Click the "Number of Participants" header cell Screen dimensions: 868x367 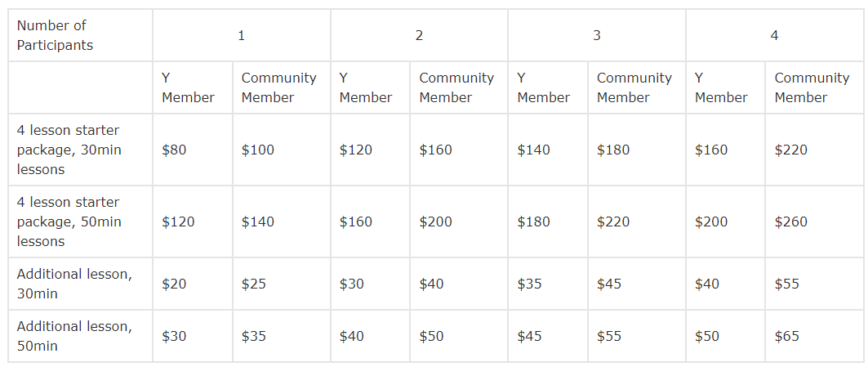pyautogui.click(x=55, y=35)
